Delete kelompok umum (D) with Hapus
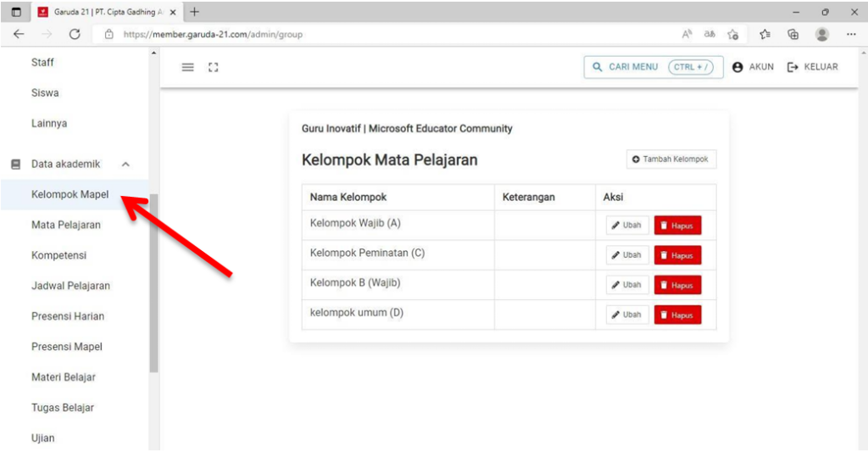868x452 pixels. point(677,315)
